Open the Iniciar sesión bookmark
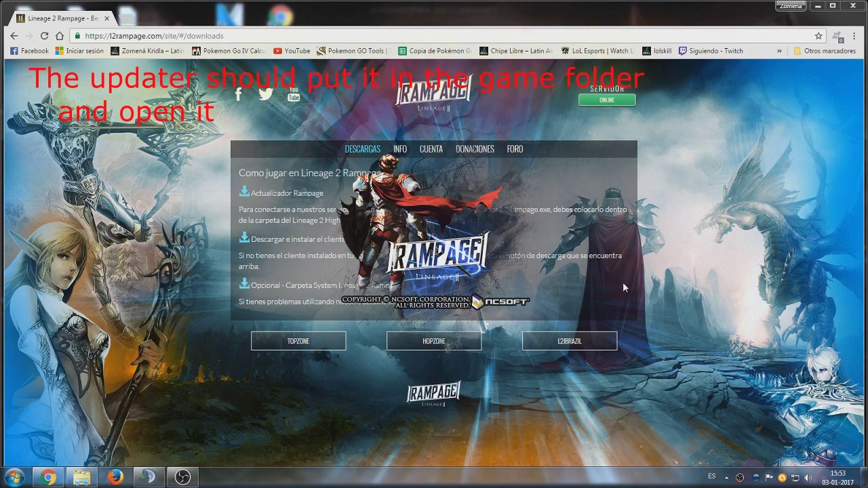This screenshot has height=488, width=868. pyautogui.click(x=79, y=51)
